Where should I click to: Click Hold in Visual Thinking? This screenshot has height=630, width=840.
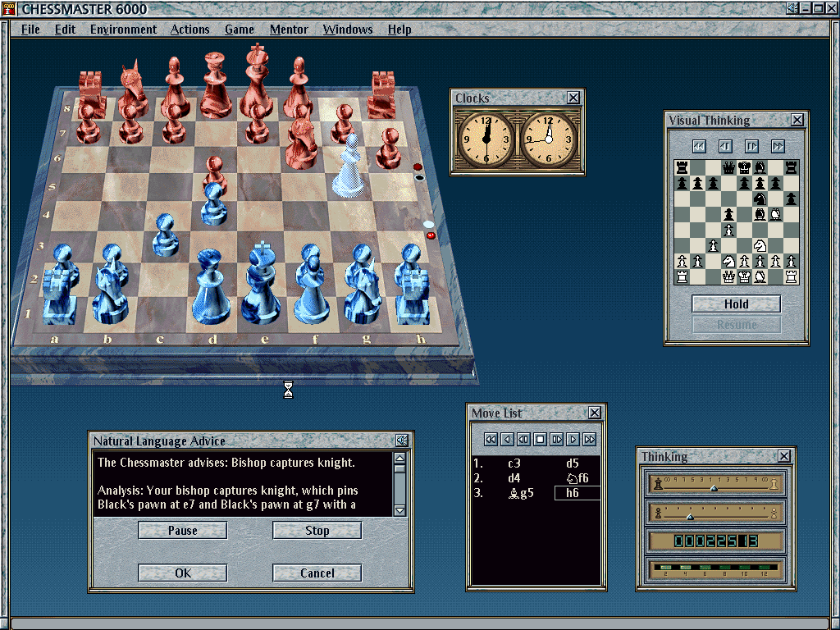tap(736, 304)
